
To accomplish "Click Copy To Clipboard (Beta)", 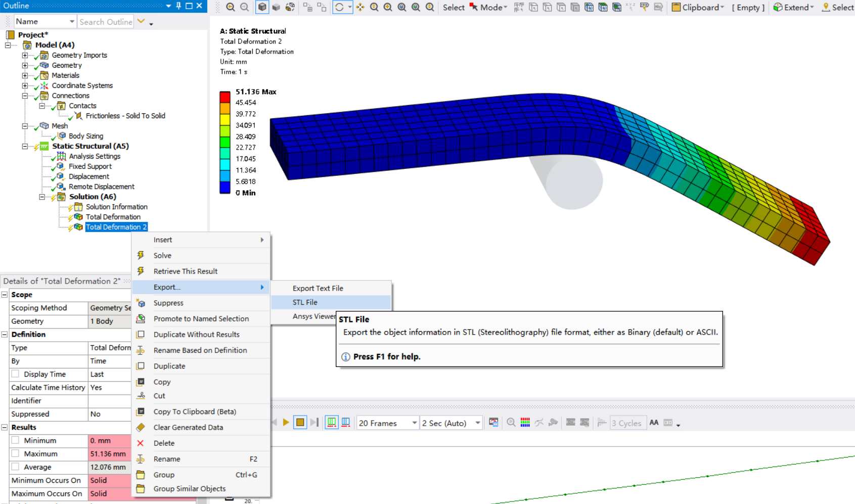I will pos(201,411).
